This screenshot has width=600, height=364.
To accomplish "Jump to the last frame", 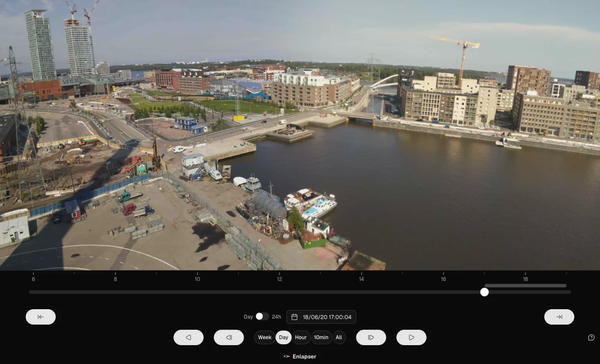I will click(559, 317).
